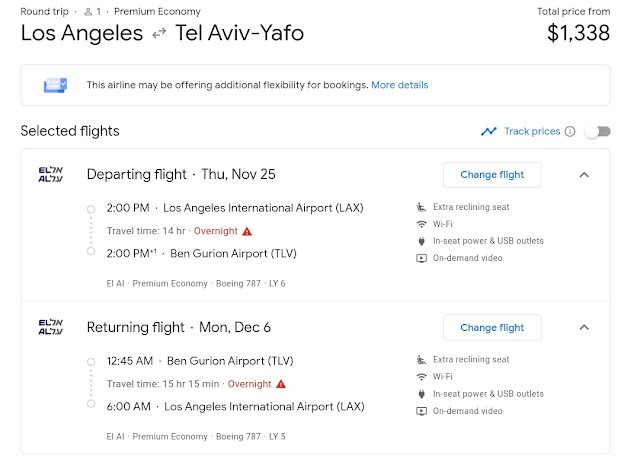Collapse the departing flight details

[x=585, y=175]
